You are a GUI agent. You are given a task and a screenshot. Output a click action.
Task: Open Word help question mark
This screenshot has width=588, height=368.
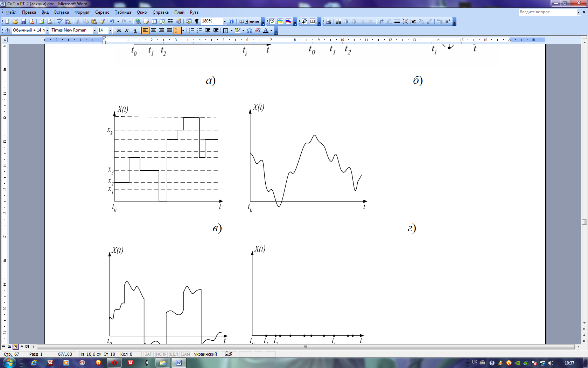231,21
